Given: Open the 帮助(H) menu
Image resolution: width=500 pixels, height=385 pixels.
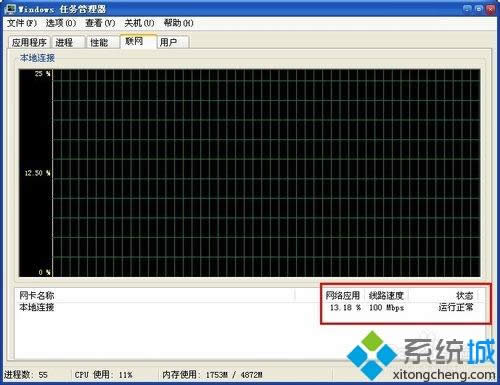Looking at the screenshot, I should tap(179, 23).
